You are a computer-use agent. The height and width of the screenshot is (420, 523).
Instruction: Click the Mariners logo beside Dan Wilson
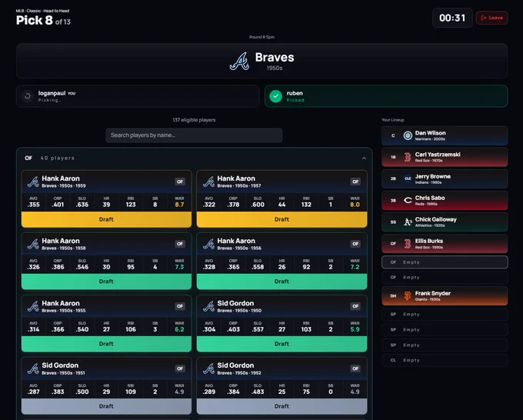pos(408,135)
